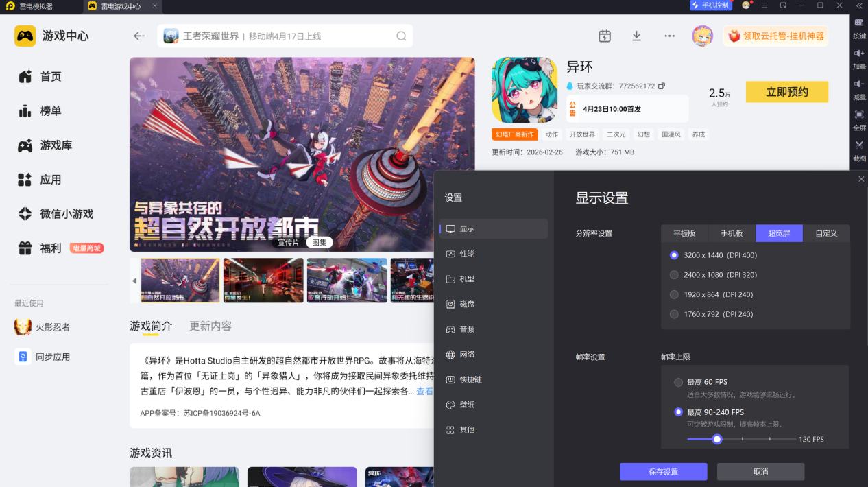The height and width of the screenshot is (487, 868).
Task: Click the 开放世界 tag
Action: (x=582, y=134)
